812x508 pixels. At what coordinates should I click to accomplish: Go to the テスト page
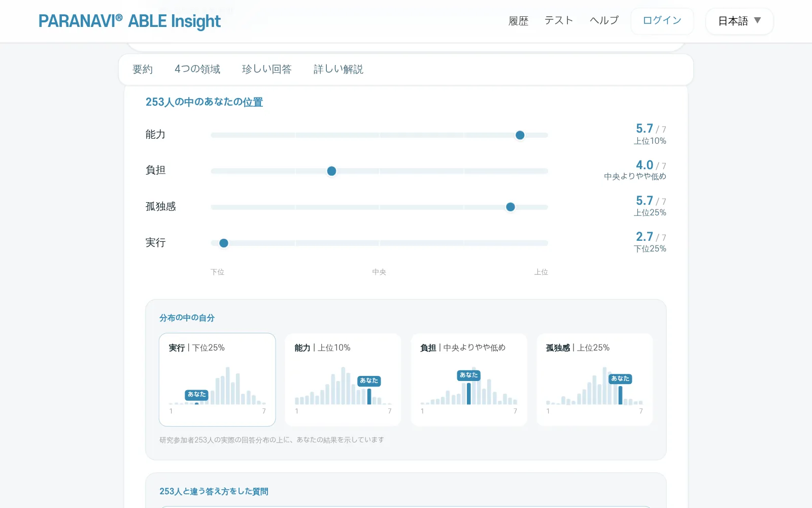coord(559,20)
